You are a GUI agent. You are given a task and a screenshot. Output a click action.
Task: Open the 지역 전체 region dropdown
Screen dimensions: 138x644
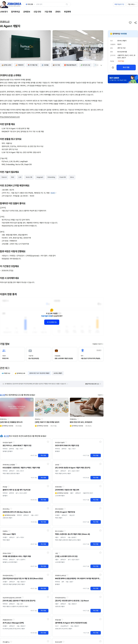pyautogui.click(x=31, y=4)
